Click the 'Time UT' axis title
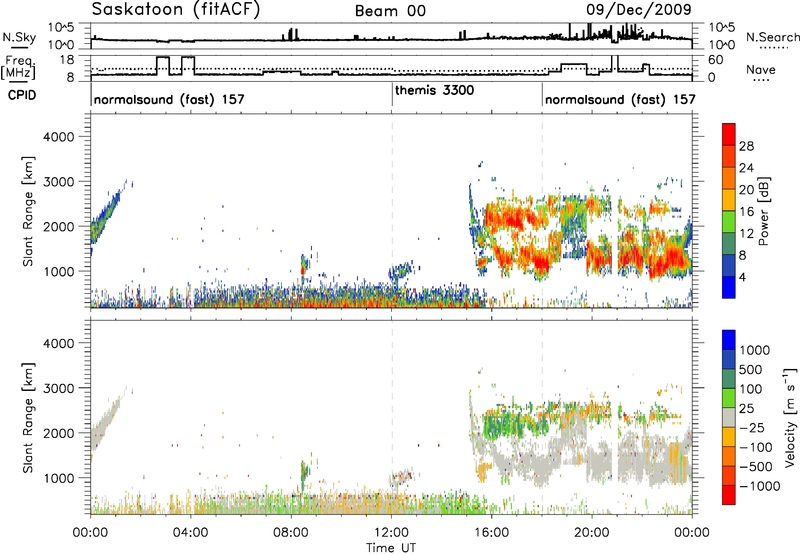 (x=391, y=548)
